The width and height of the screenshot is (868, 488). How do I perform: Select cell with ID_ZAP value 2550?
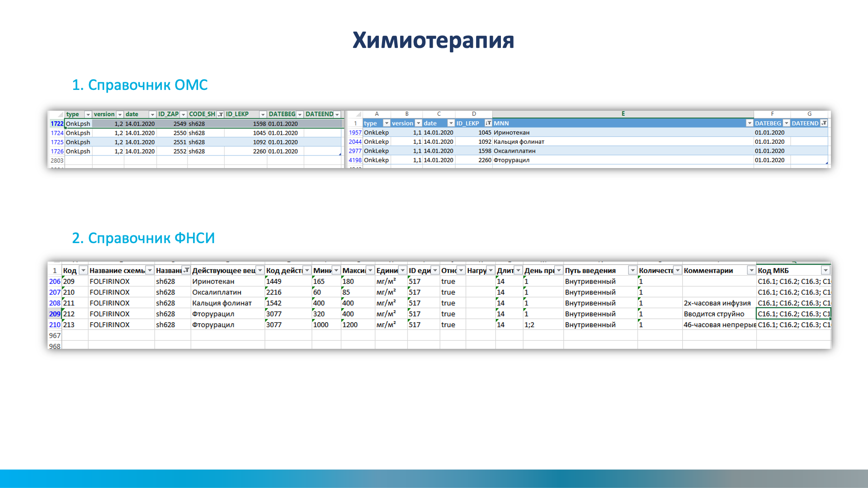(x=172, y=133)
